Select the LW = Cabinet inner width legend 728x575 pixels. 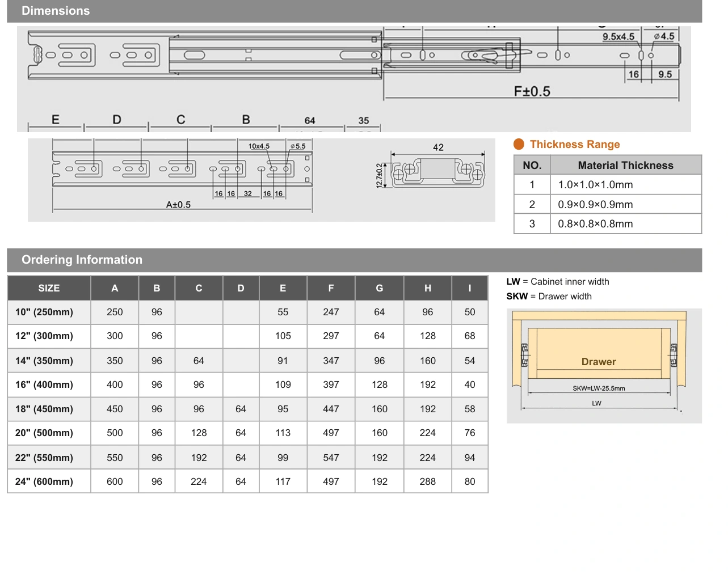[x=558, y=282]
